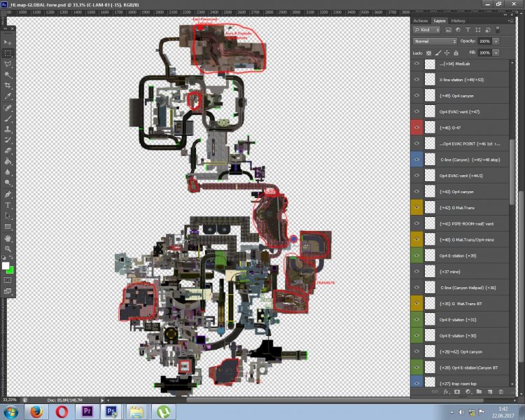This screenshot has height=420, width=525.
Task: Lock layer position
Action: (447, 53)
